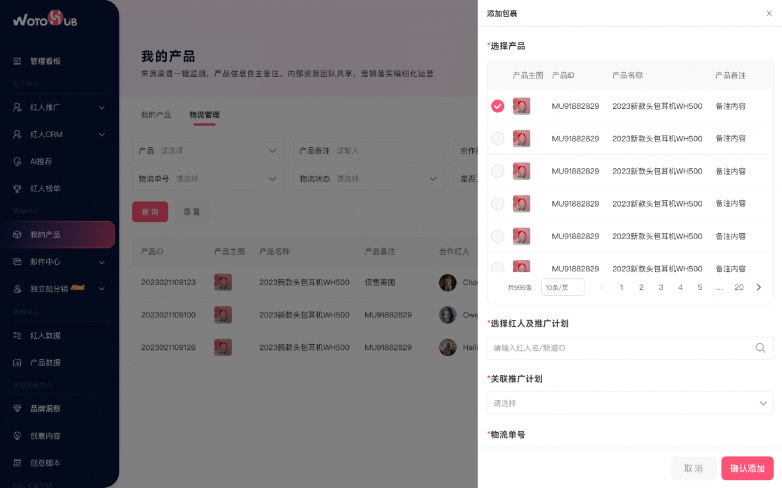Screen dimensions: 782x488
Task: Click the 红人CRM person icon
Action: coord(17,134)
